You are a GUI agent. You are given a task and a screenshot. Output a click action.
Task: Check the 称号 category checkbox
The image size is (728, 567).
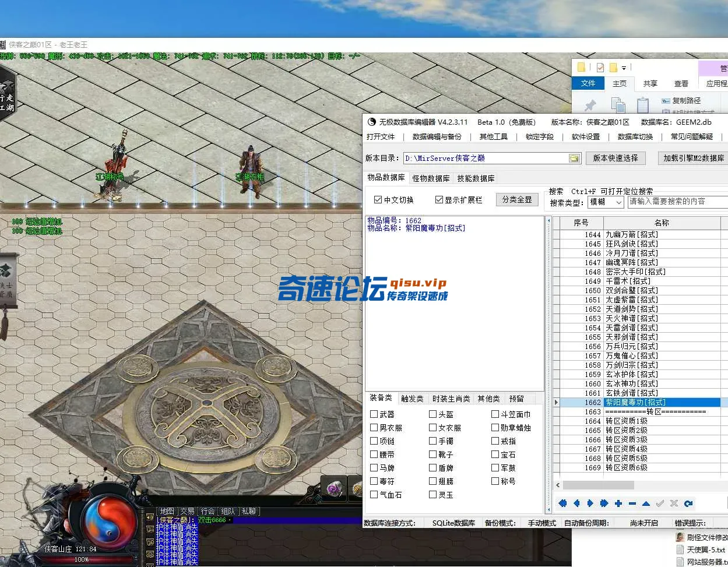(495, 481)
